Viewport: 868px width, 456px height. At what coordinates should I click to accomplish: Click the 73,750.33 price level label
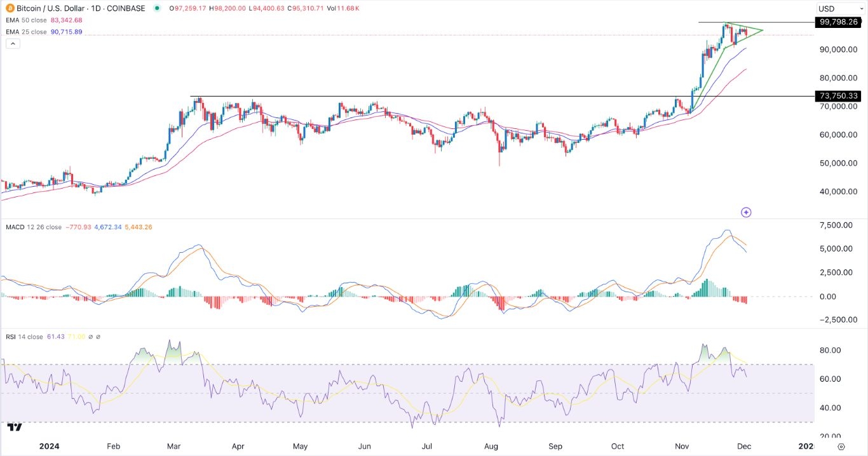839,96
